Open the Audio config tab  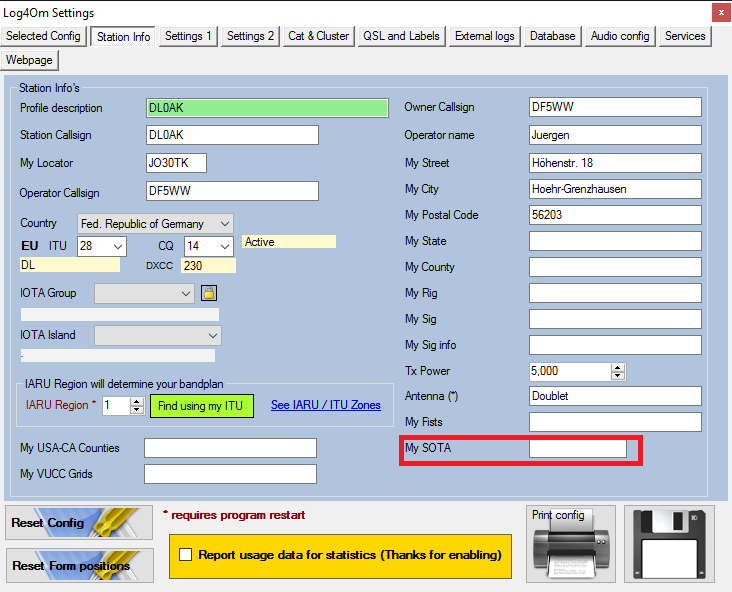620,36
